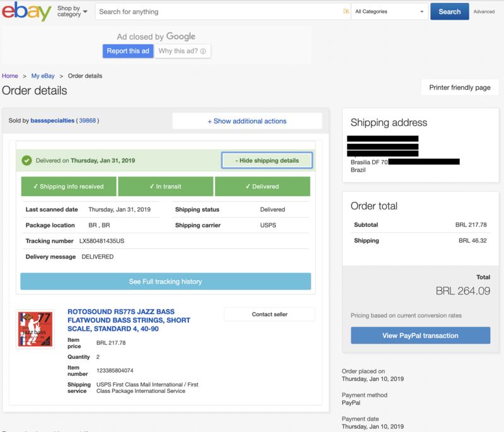Focus the Search for anything field
The image size is (504, 432).
click(x=220, y=11)
